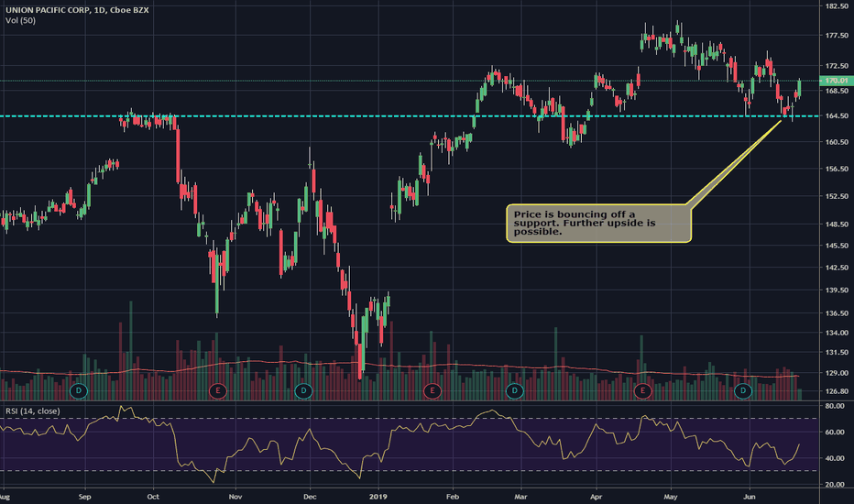Click the 129.00 price axis label
Viewport: 854px width, 504px height.
click(836, 373)
